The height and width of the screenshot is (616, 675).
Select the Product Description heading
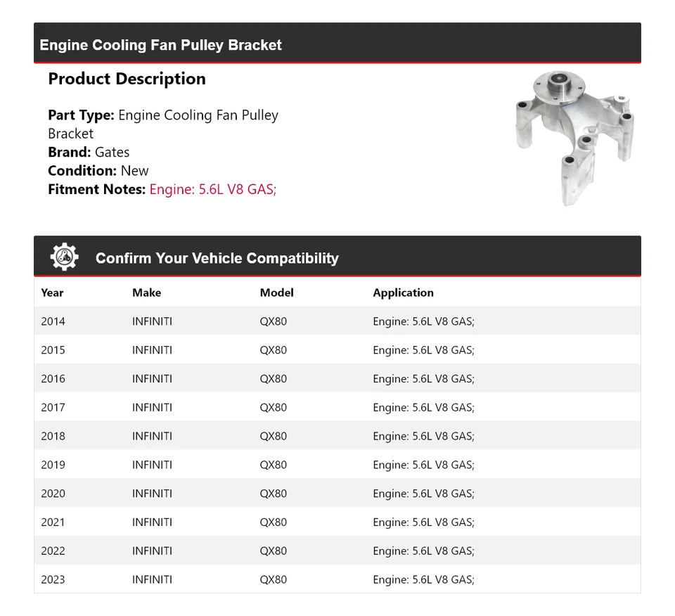127,79
